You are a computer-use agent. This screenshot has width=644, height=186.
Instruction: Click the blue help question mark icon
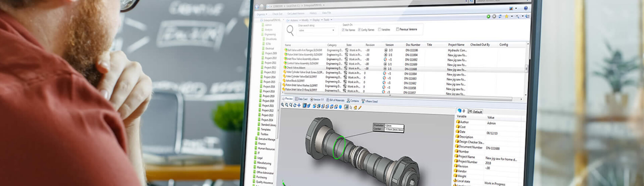coord(526,8)
